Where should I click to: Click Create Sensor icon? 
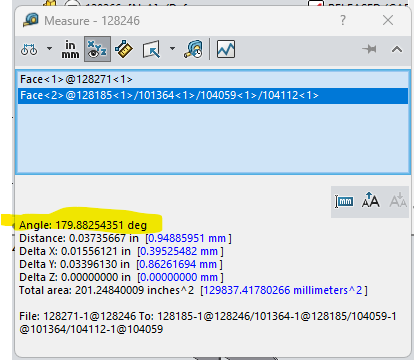[226, 50]
